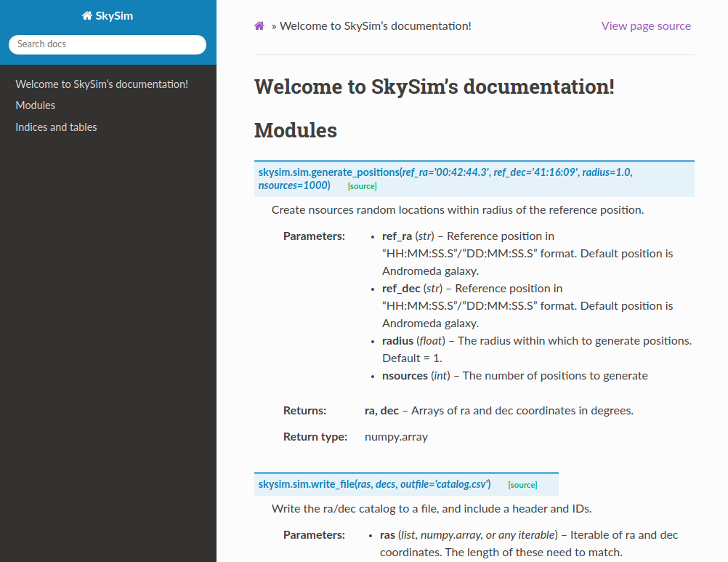View source of generate_positions function
This screenshot has width=728, height=562.
click(362, 186)
